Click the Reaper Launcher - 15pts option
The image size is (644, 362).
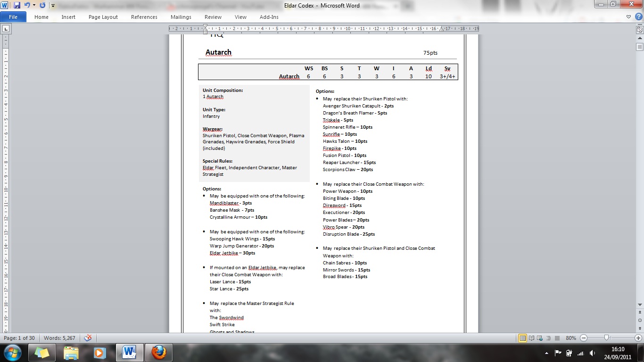(x=349, y=163)
